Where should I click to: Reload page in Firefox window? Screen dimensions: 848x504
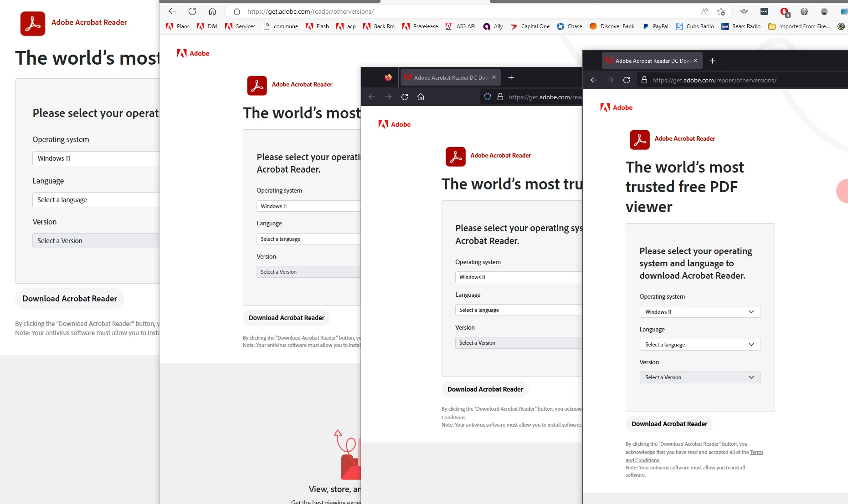[405, 97]
